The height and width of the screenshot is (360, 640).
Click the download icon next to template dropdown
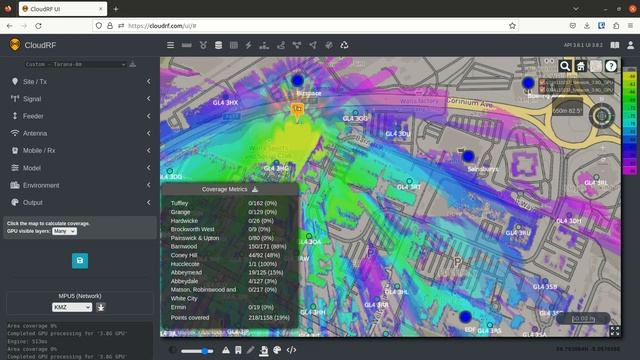(x=133, y=64)
